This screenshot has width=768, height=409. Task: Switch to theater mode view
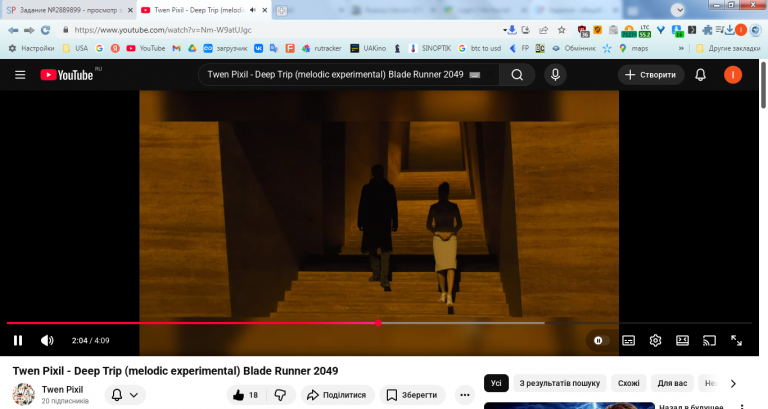point(682,340)
